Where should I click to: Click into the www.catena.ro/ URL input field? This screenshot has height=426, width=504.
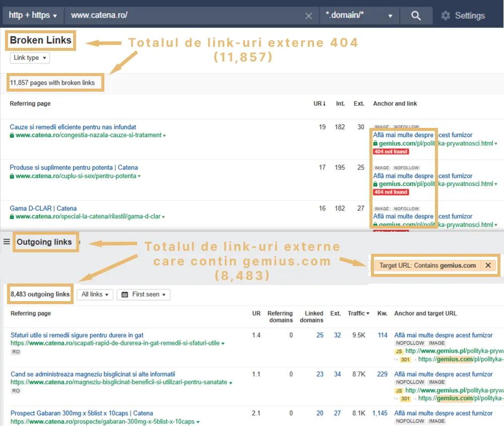[x=186, y=16]
